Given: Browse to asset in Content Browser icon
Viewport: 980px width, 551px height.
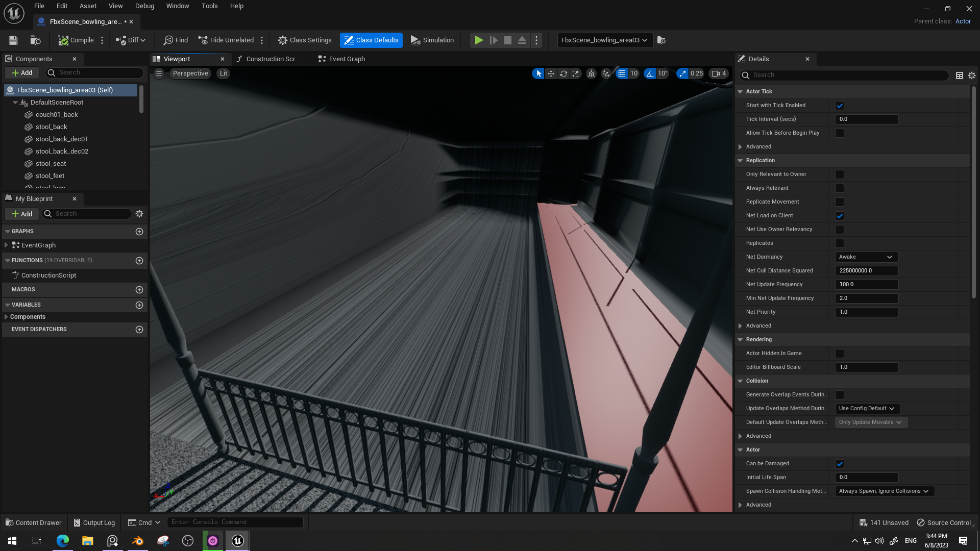Looking at the screenshot, I should 35,40.
